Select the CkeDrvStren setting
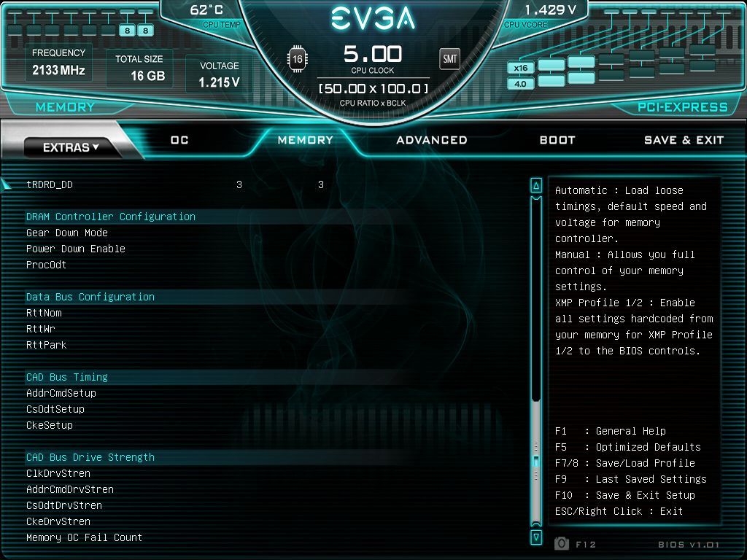Image resolution: width=747 pixels, height=560 pixels. (x=58, y=521)
